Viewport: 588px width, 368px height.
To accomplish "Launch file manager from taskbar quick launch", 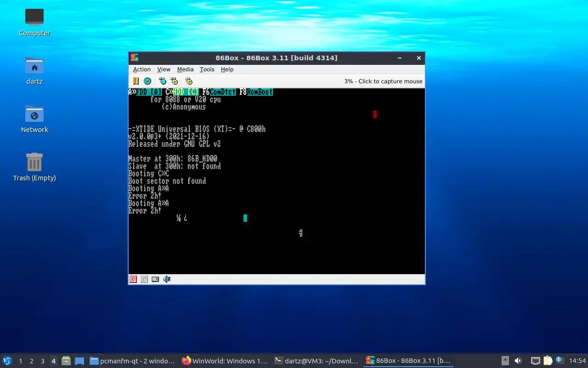I will [x=66, y=361].
